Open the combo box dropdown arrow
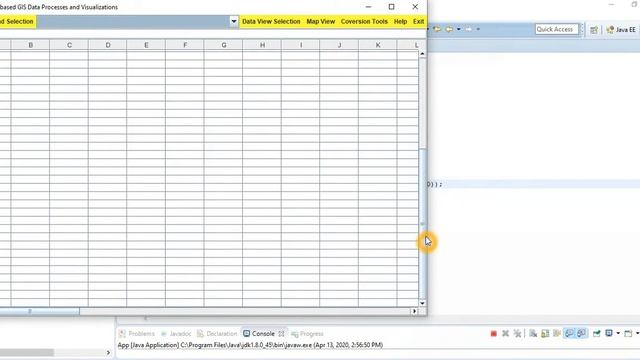Image resolution: width=640 pixels, height=360 pixels. (233, 21)
